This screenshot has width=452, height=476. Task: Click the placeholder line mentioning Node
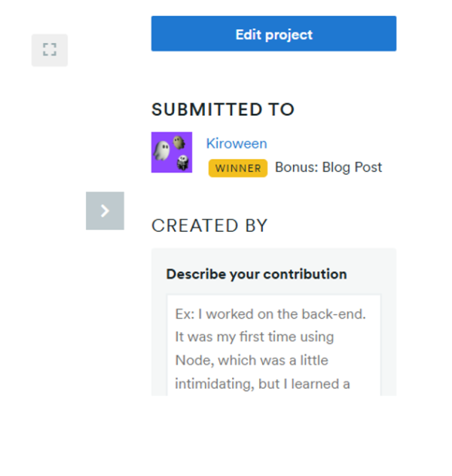[x=252, y=360]
